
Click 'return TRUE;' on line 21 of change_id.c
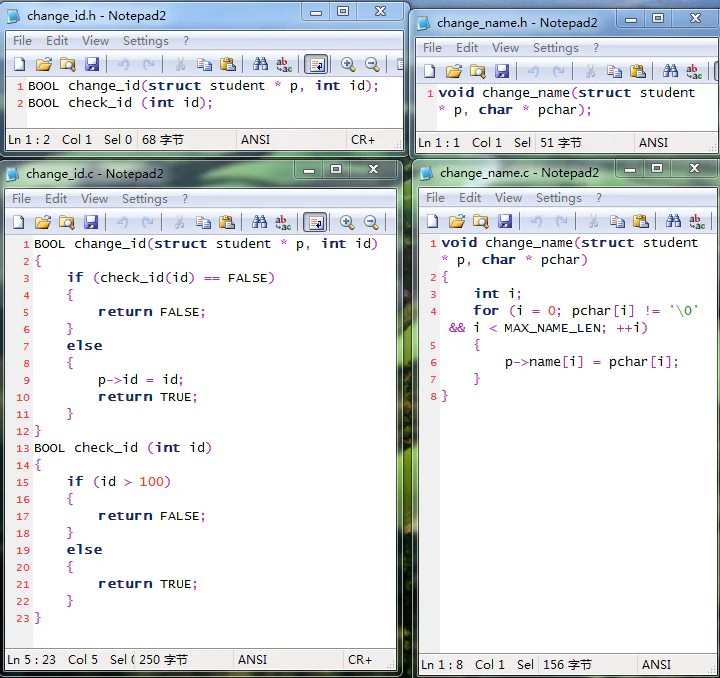tap(148, 584)
